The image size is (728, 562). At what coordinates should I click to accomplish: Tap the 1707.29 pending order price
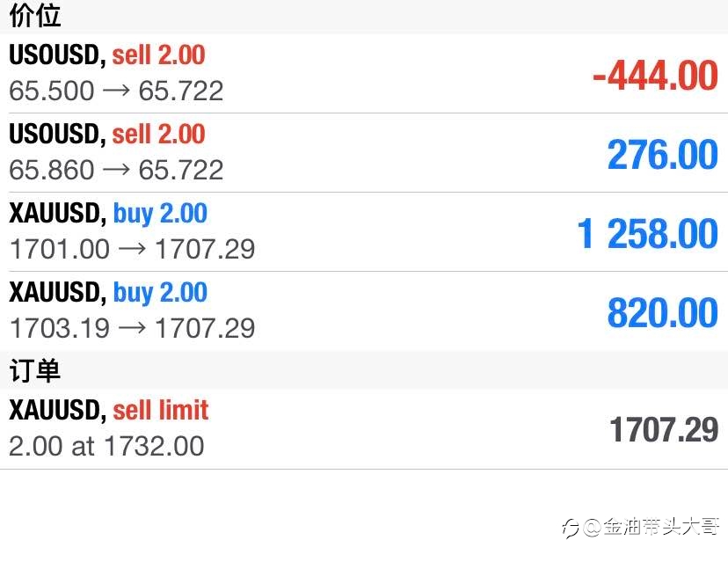[x=664, y=429]
